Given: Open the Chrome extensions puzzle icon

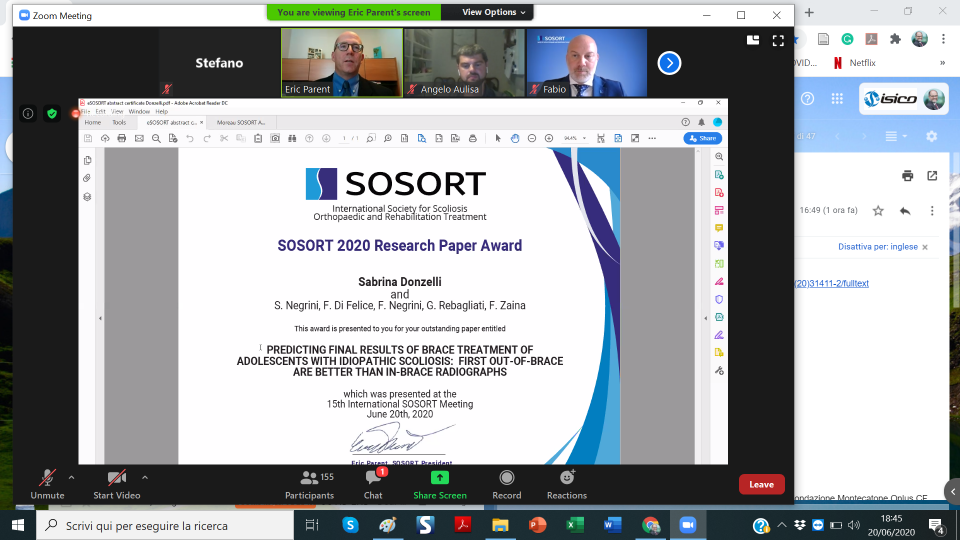Looking at the screenshot, I should tap(895, 39).
